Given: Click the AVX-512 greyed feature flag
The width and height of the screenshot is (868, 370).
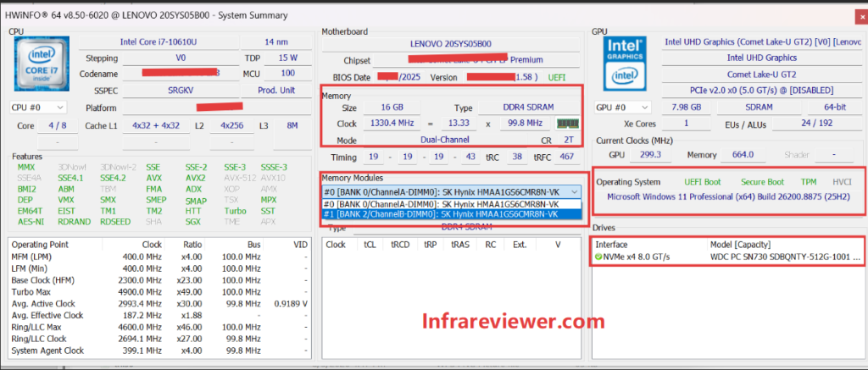Looking at the screenshot, I should pos(239,178).
